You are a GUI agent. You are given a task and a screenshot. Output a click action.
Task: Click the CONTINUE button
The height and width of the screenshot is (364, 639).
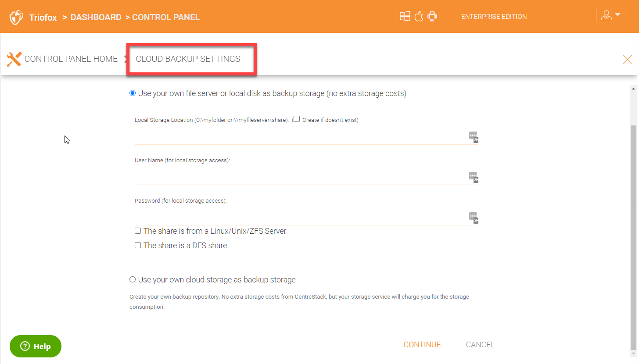pyautogui.click(x=422, y=345)
